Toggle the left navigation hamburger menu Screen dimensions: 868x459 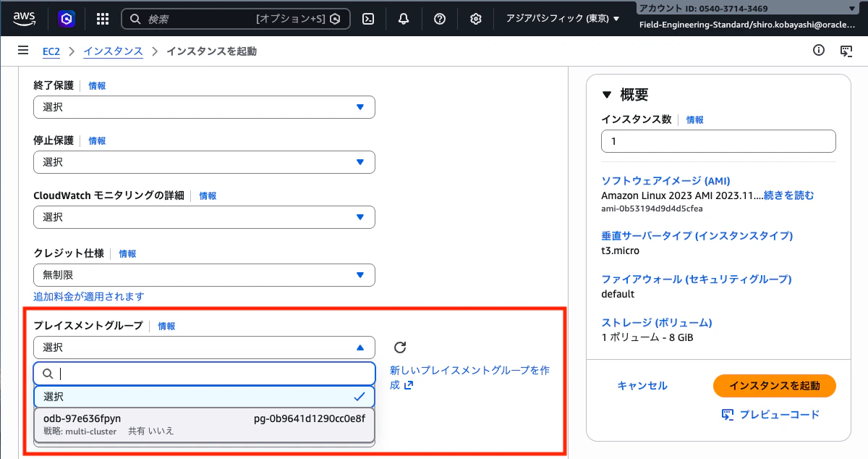[23, 51]
